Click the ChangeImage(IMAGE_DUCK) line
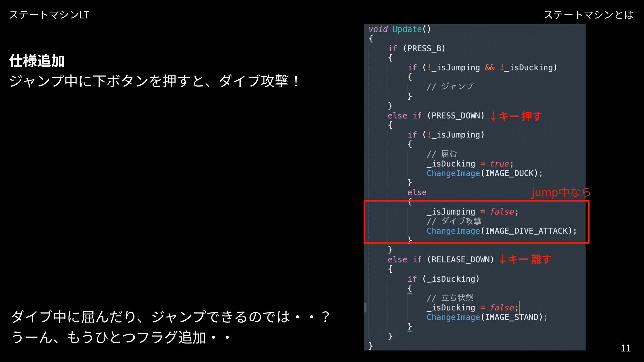This screenshot has height=362, width=644. tap(484, 173)
